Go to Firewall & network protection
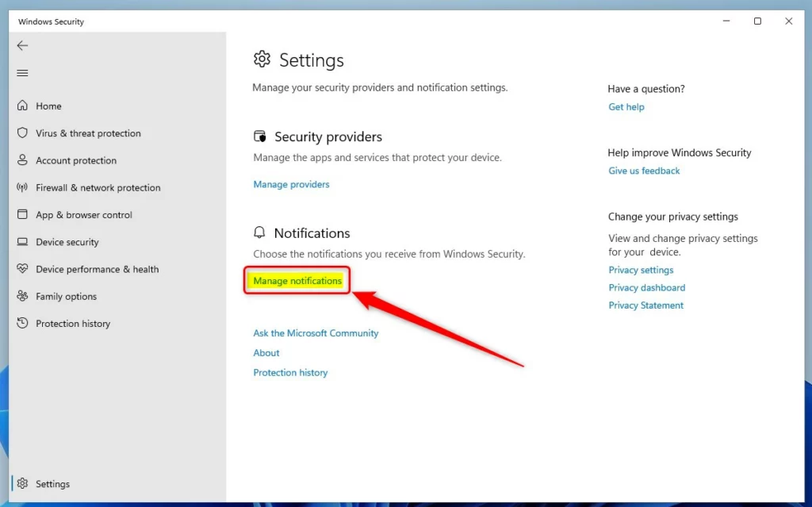The height and width of the screenshot is (507, 812). [x=98, y=188]
